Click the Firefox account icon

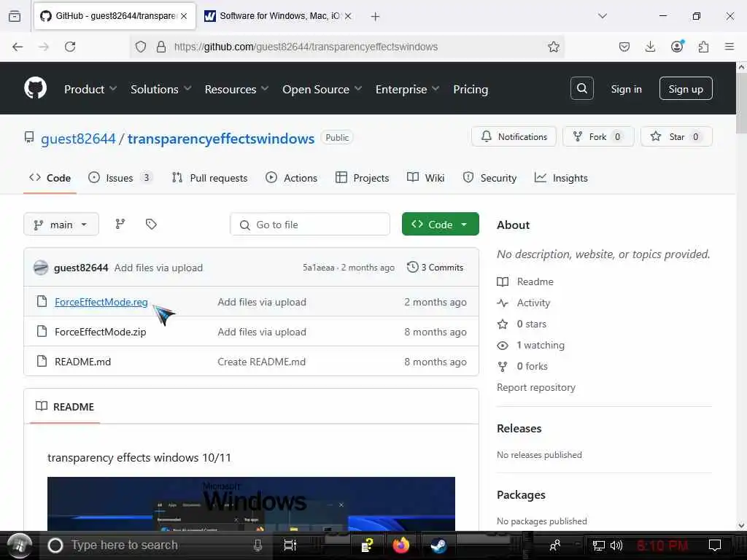[677, 46]
